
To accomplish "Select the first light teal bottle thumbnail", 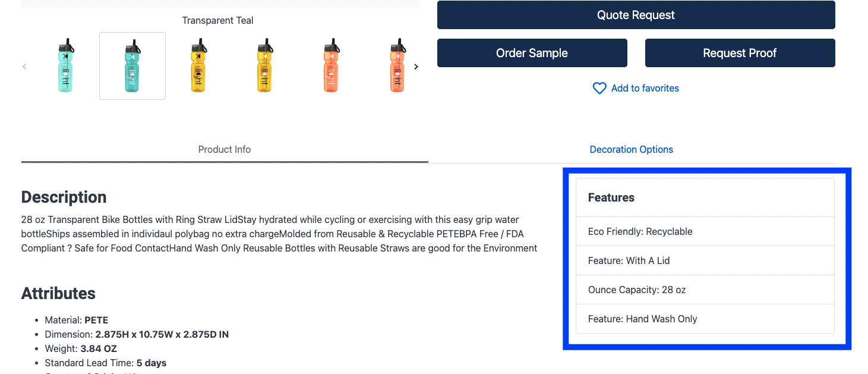I will click(66, 65).
